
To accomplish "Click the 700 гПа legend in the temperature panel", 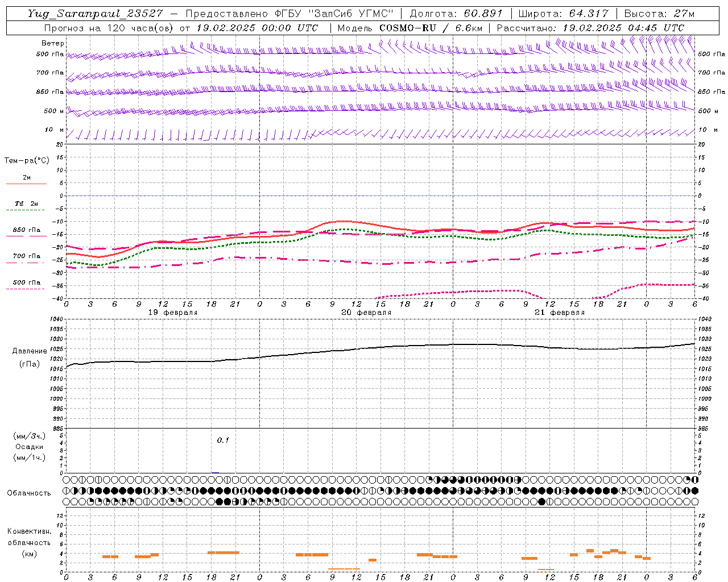I will [x=27, y=256].
